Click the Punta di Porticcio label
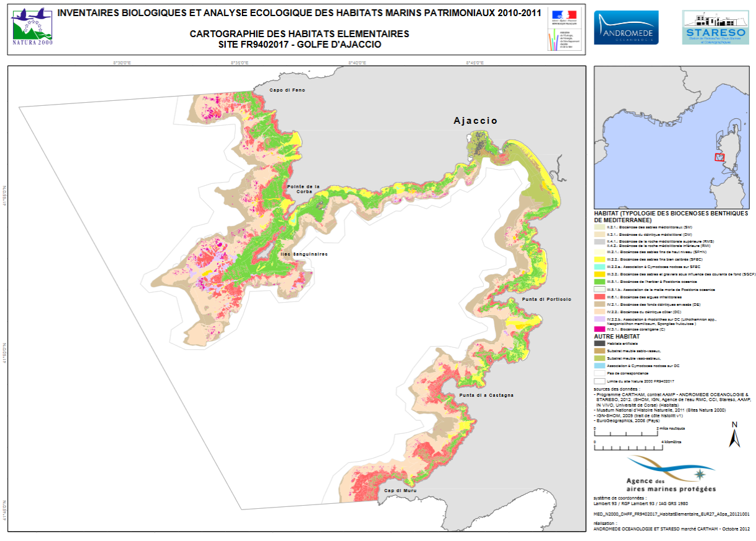 coord(547,300)
